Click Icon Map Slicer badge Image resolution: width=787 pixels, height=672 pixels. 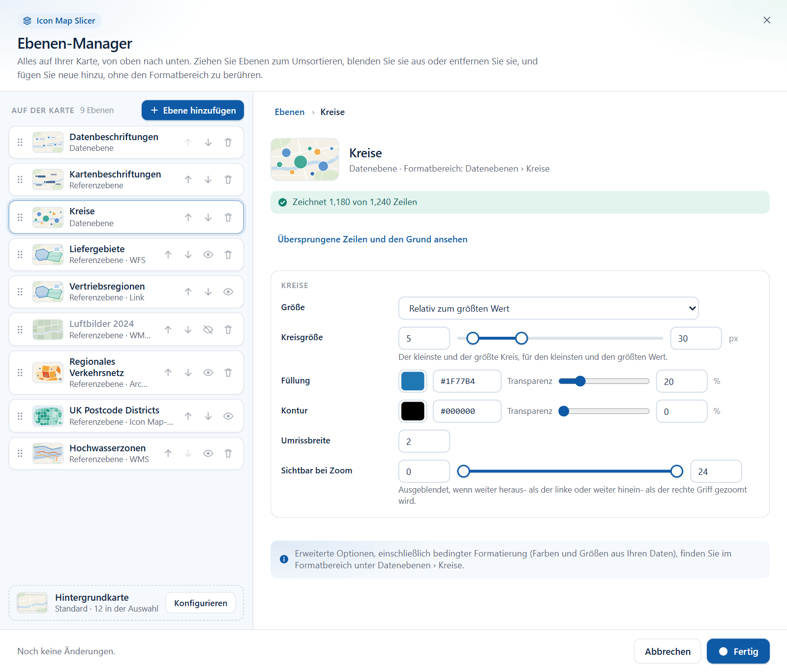point(60,21)
